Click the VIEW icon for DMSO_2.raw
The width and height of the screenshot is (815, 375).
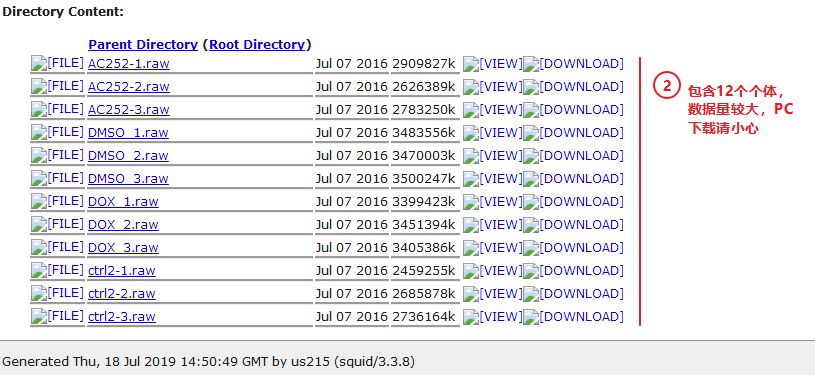coord(493,156)
